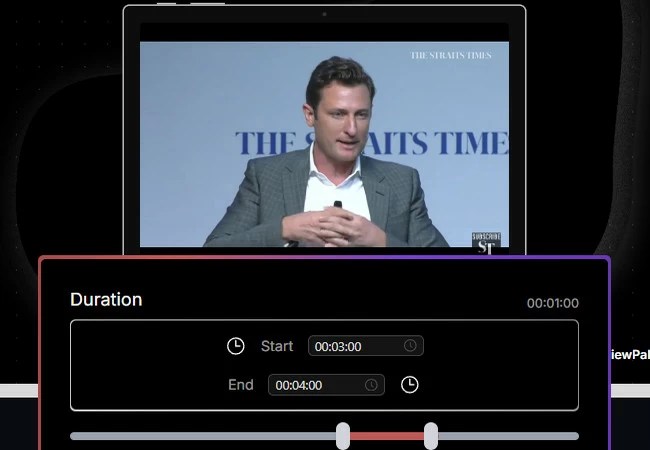Edit the End time field 00:04:00
Screen dimensions: 650x450
coord(326,385)
